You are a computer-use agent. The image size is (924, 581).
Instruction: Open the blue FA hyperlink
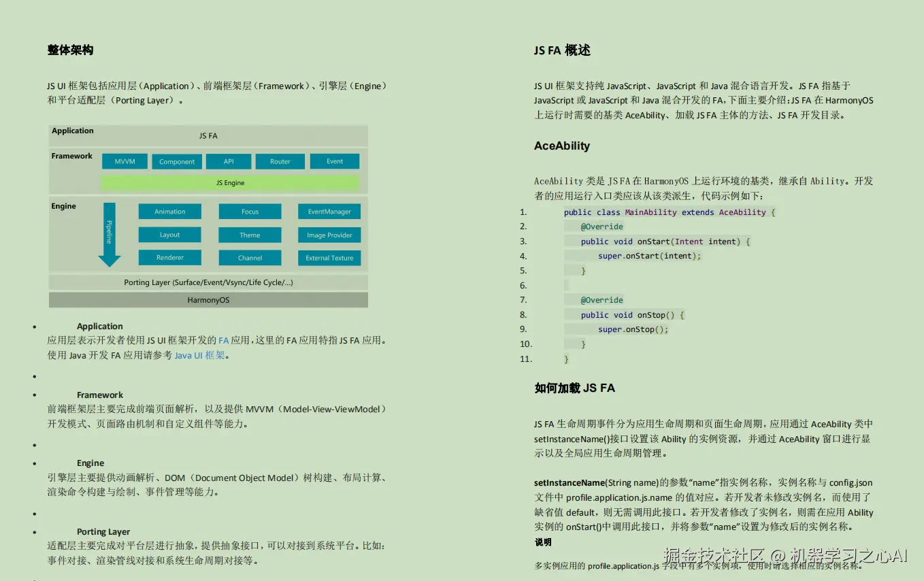[x=223, y=340]
